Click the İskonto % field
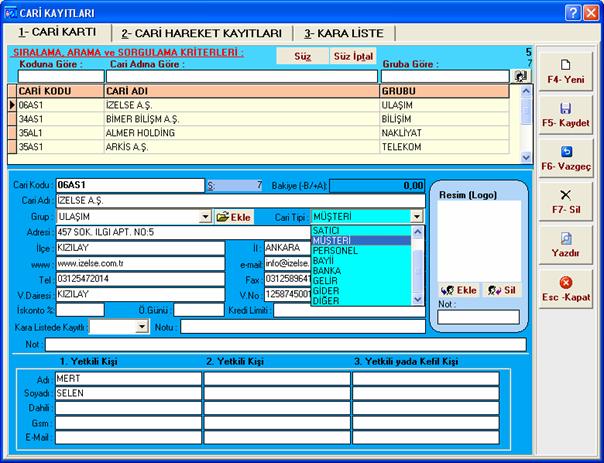 (80, 310)
